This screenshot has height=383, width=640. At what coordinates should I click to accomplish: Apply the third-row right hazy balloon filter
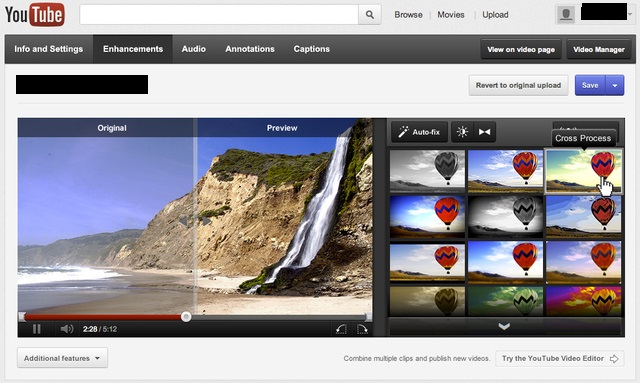pos(583,262)
